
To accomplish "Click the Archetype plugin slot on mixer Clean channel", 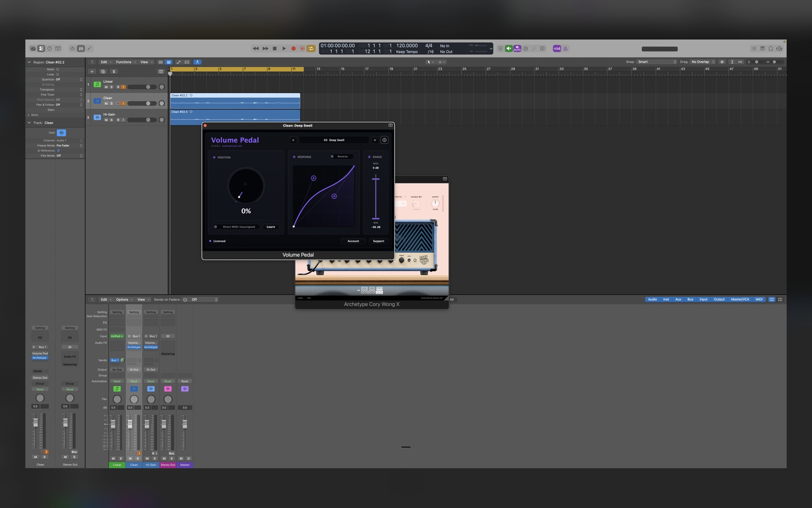I will pyautogui.click(x=134, y=347).
